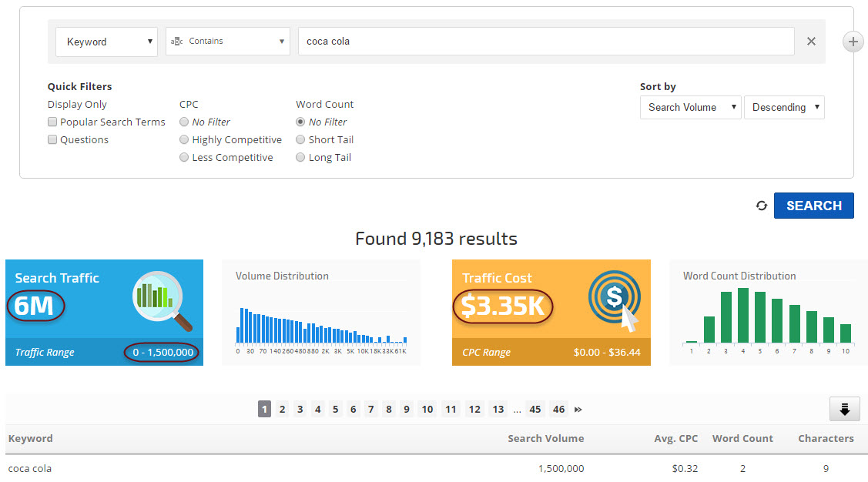Click the refresh icon beside Search
The width and height of the screenshot is (868, 482).
point(762,206)
